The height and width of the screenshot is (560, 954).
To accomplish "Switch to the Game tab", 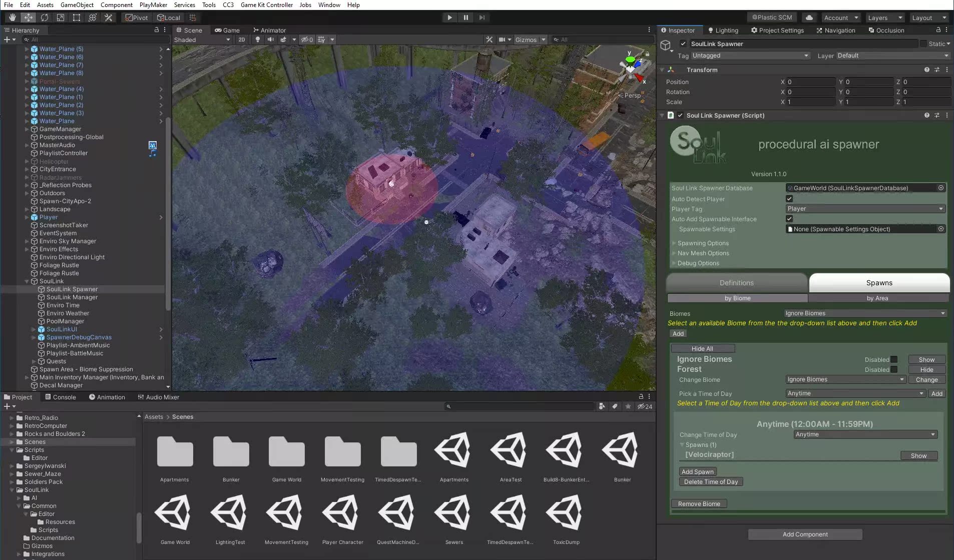I will [x=227, y=30].
